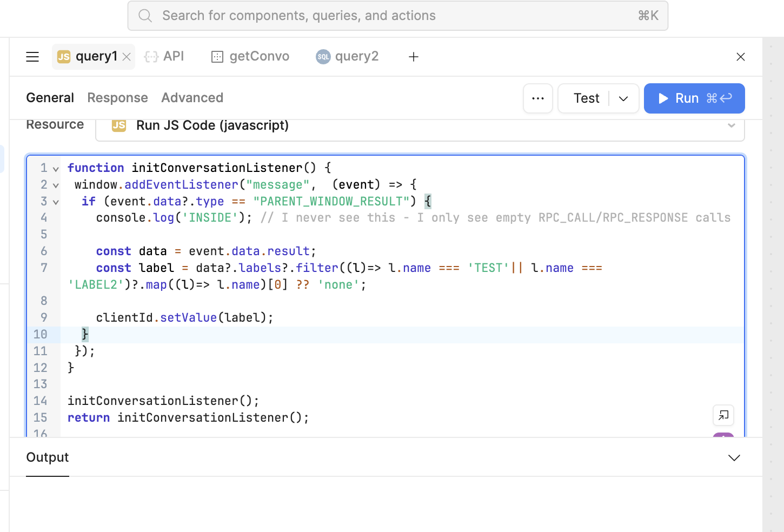Viewport: 784px width, 532px height.
Task: Collapse the if block at line 3
Action: point(56,202)
